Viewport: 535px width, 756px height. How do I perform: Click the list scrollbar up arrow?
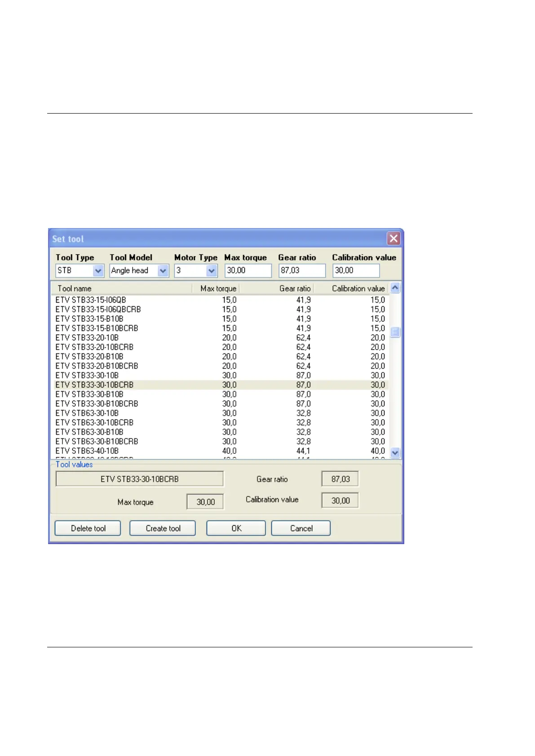395,288
